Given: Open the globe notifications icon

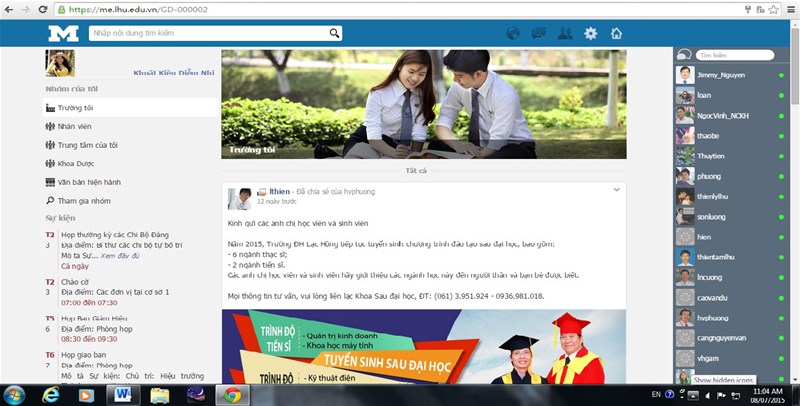Looking at the screenshot, I should pyautogui.click(x=513, y=34).
